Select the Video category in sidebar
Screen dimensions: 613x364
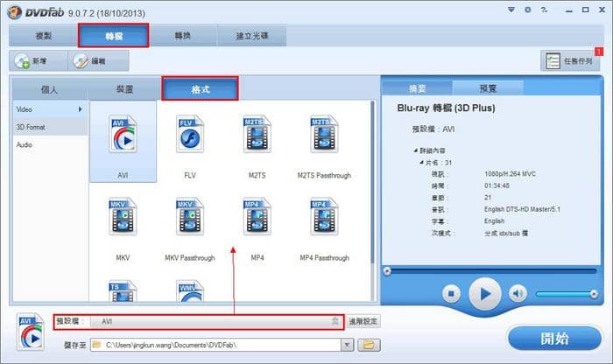[50, 109]
